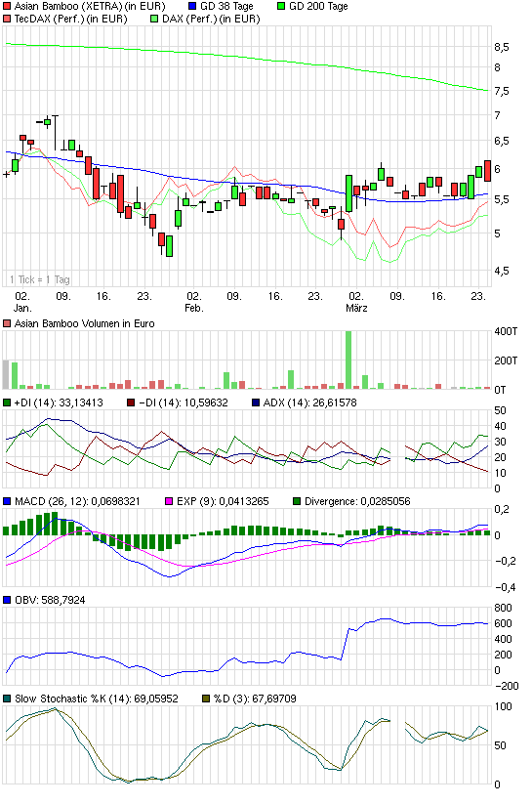Screen dimensions: 532x805
Task: Click the 'ADX (14): 26,61578' value
Action: click(x=309, y=403)
